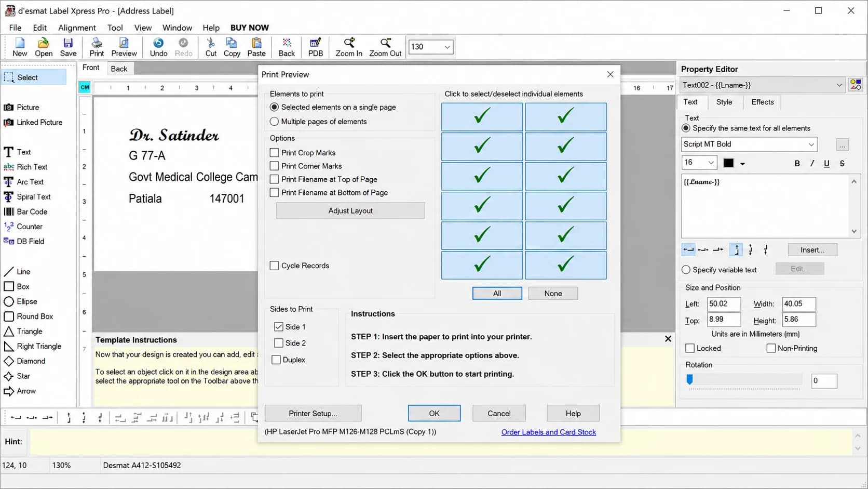Pick the Arc Text tool
The height and width of the screenshot is (489, 868).
coord(24,182)
